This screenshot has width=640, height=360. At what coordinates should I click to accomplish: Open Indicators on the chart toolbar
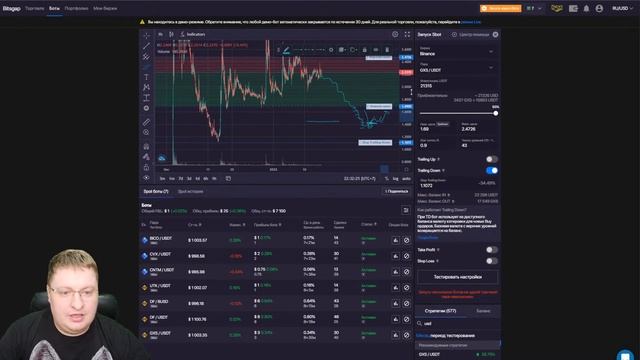(x=193, y=34)
